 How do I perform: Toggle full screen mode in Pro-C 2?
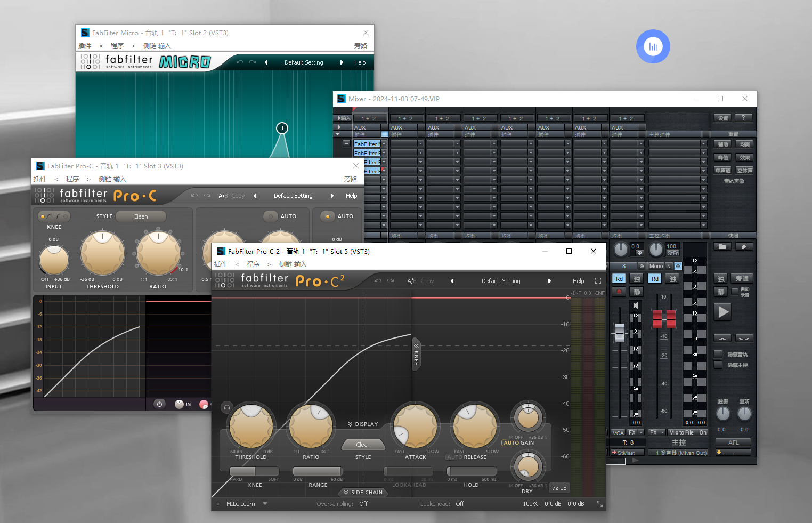point(598,281)
